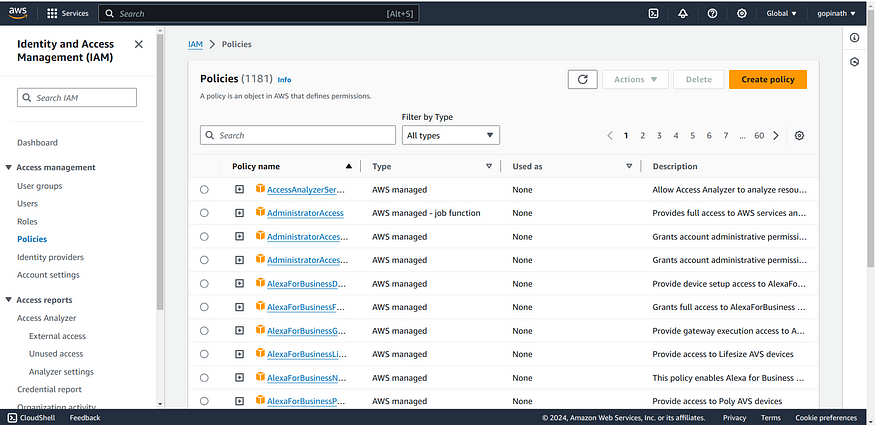Collapse the Access reports section
The height and width of the screenshot is (425, 875).
pos(8,300)
